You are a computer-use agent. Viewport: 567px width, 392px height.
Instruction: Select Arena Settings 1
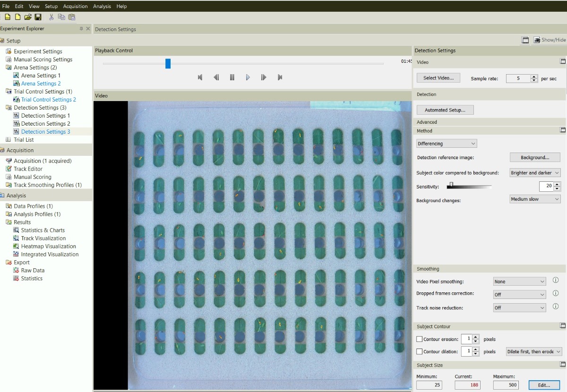(x=41, y=76)
